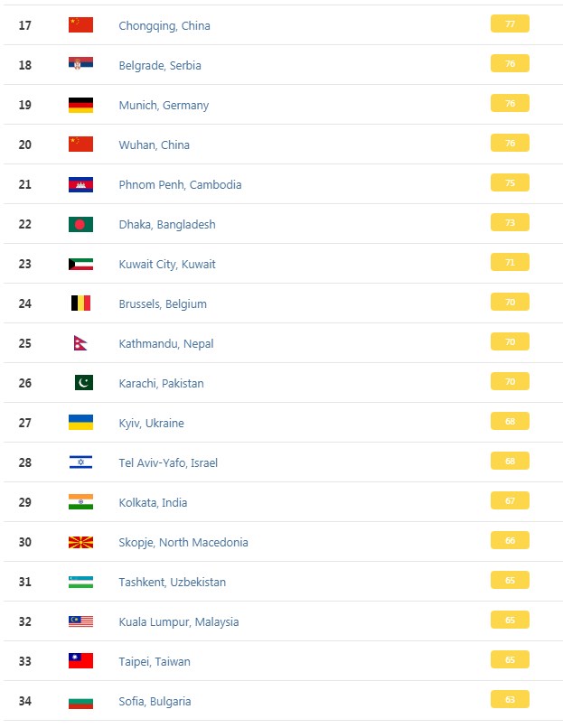Click the Cambodia flag beside Phnom Penh
This screenshot has height=728, width=563.
(x=80, y=184)
